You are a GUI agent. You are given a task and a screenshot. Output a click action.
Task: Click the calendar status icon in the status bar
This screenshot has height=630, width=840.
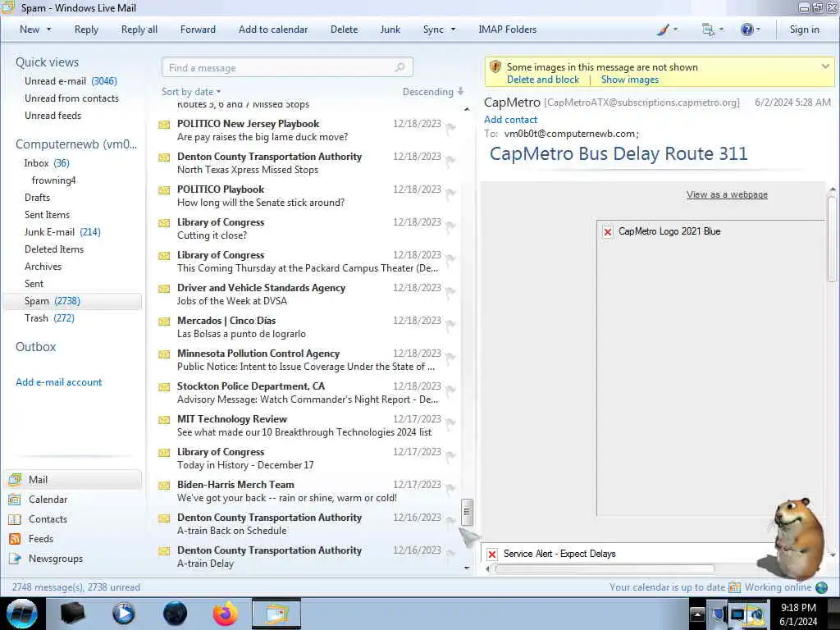click(735, 587)
